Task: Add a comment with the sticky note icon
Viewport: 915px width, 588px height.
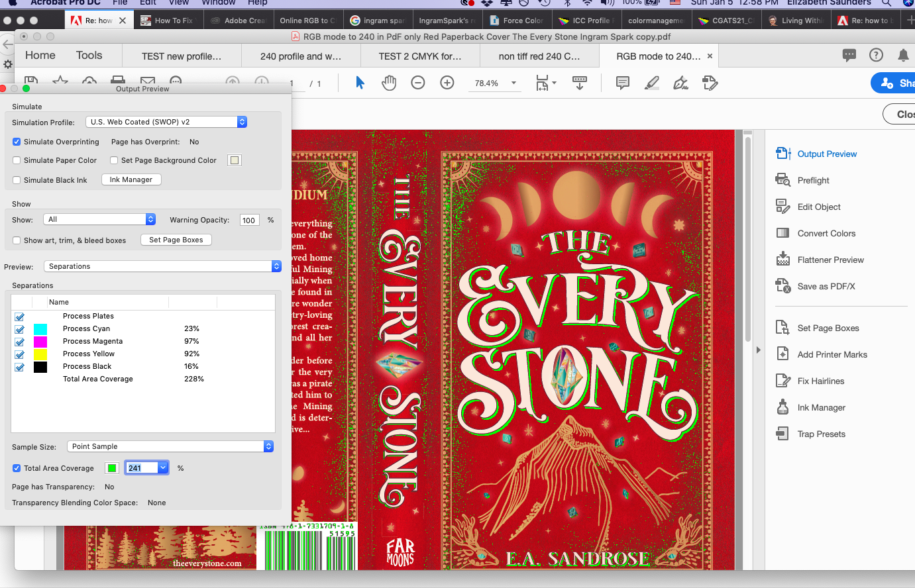Action: (x=623, y=83)
